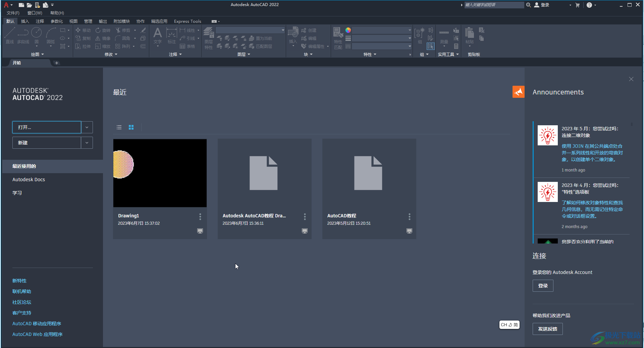Open the Insert ribbon tab
The height and width of the screenshot is (348, 644).
[25, 21]
